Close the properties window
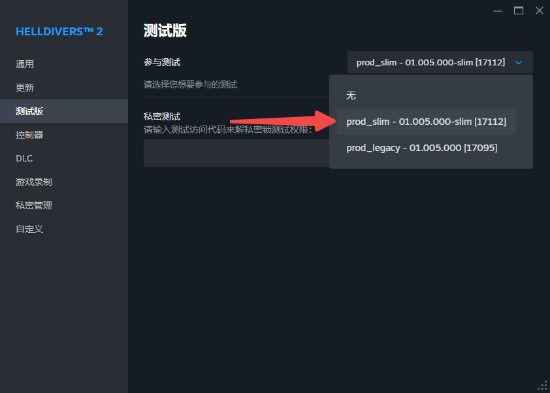This screenshot has height=393, width=550. pos(539,11)
